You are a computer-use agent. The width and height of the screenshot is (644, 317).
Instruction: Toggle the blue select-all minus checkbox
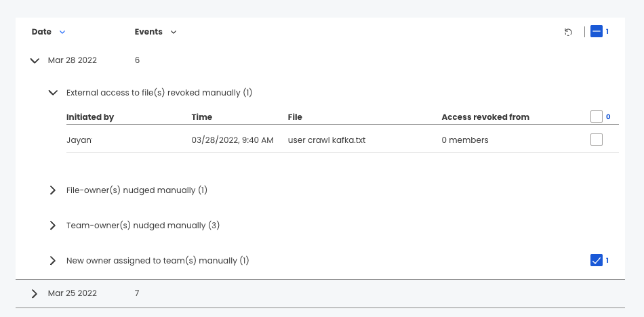pyautogui.click(x=597, y=31)
